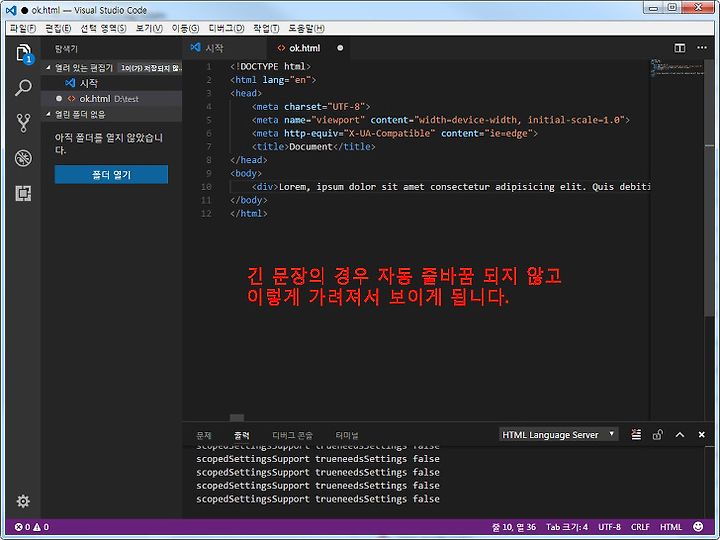The width and height of the screenshot is (720, 540).
Task: Click the Visual Studio Code title bar logo
Action: (x=11, y=10)
